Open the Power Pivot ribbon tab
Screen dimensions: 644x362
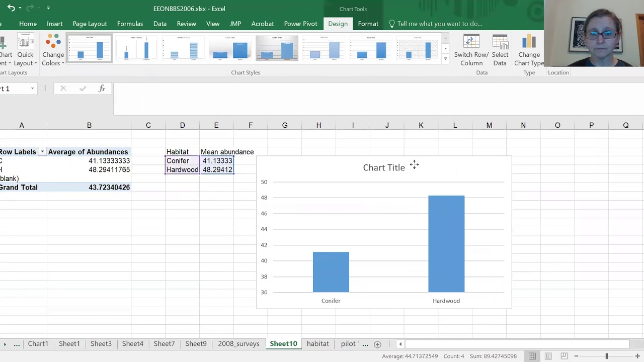click(x=300, y=24)
